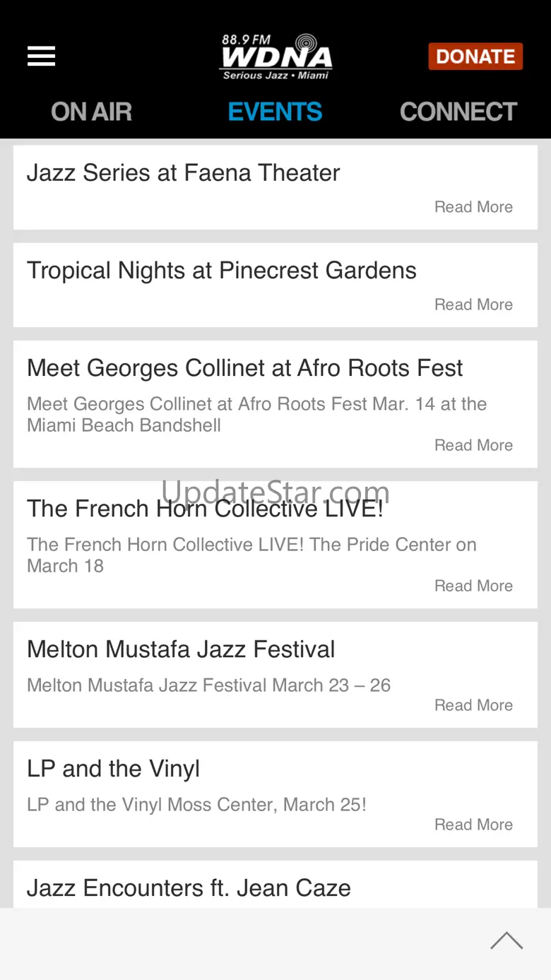551x980 pixels.
Task: Read more on Georges Collinet Afro Roots Fest
Action: point(473,445)
